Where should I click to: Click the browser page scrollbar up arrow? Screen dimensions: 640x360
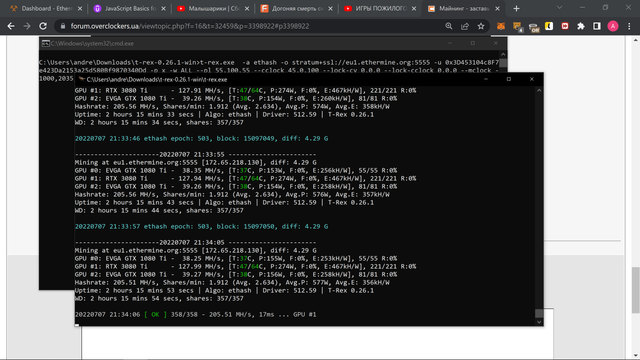point(635,40)
